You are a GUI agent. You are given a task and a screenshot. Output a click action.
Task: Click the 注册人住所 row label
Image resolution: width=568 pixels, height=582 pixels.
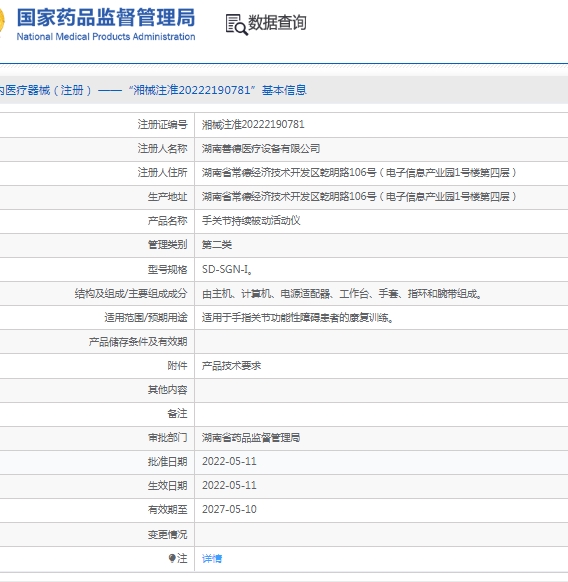click(x=163, y=173)
